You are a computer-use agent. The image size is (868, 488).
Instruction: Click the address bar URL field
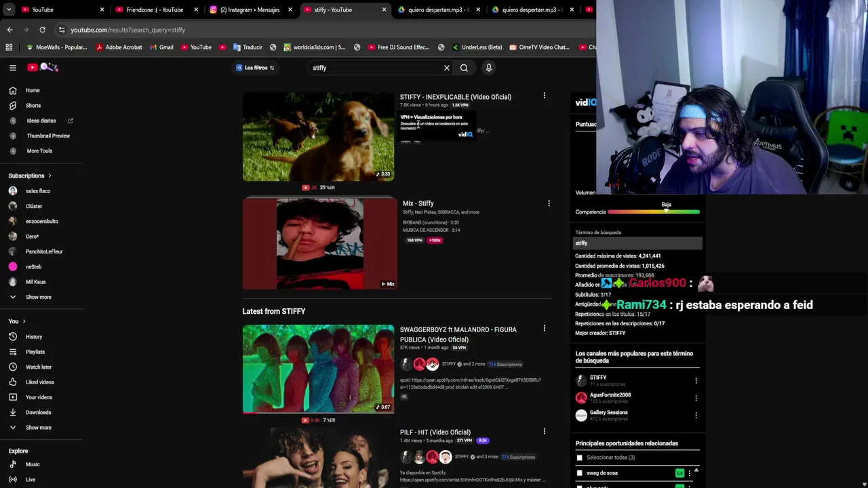325,30
